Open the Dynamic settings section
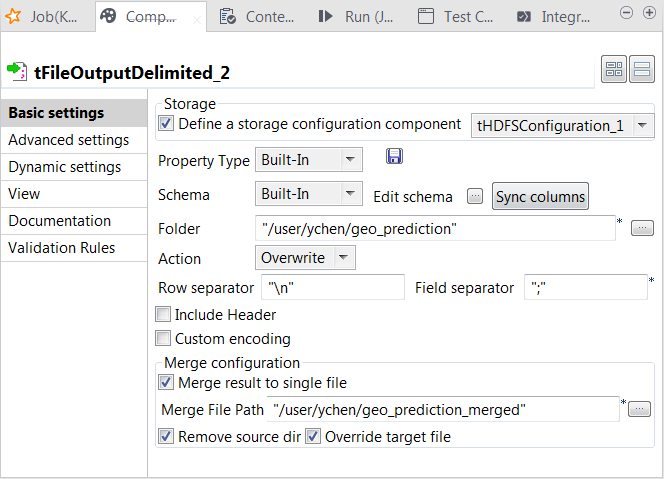The height and width of the screenshot is (479, 664). pos(65,167)
